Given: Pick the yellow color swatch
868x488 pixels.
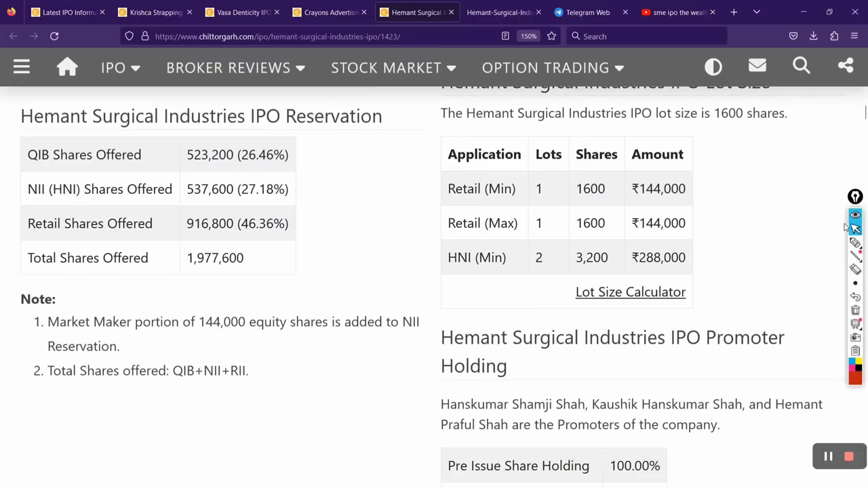Looking at the screenshot, I should point(859,361).
